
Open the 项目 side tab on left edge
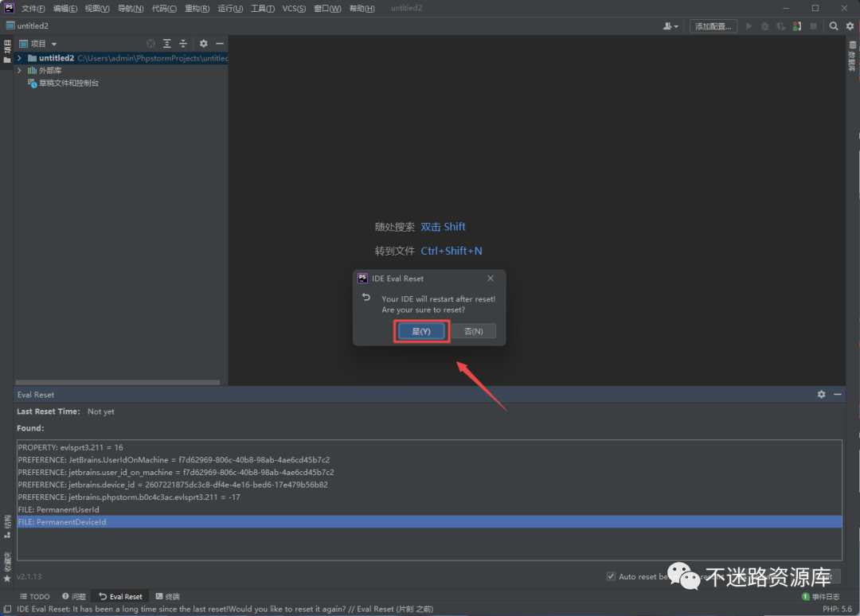point(7,51)
